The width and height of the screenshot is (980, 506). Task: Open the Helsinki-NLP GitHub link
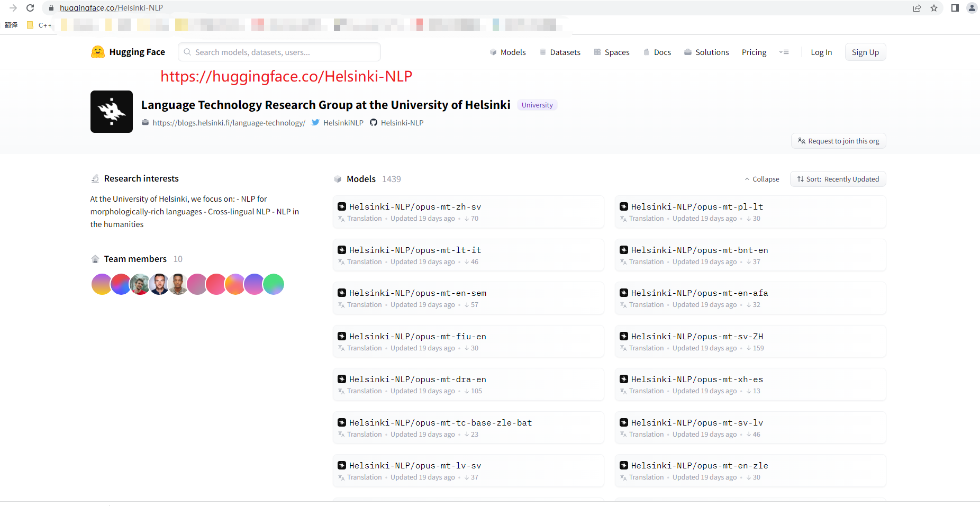pyautogui.click(x=396, y=123)
